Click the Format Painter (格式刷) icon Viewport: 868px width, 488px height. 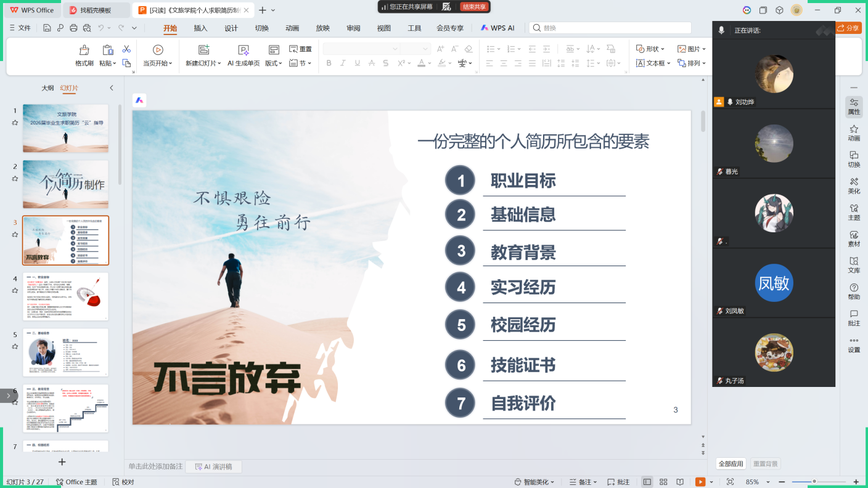[x=84, y=51]
